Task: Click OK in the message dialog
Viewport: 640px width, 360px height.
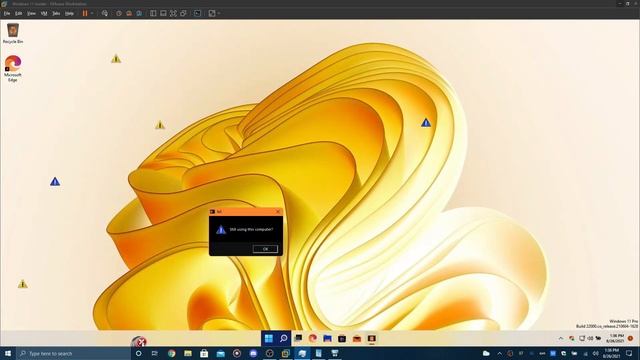Action: pyautogui.click(x=265, y=249)
